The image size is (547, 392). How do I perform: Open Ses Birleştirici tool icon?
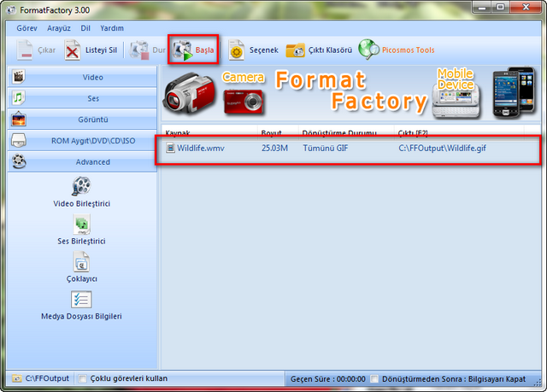[x=82, y=224]
